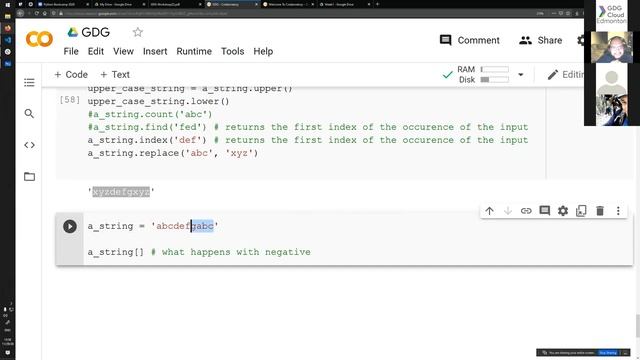Add a comment on the cell
The image size is (640, 360).
click(544, 211)
